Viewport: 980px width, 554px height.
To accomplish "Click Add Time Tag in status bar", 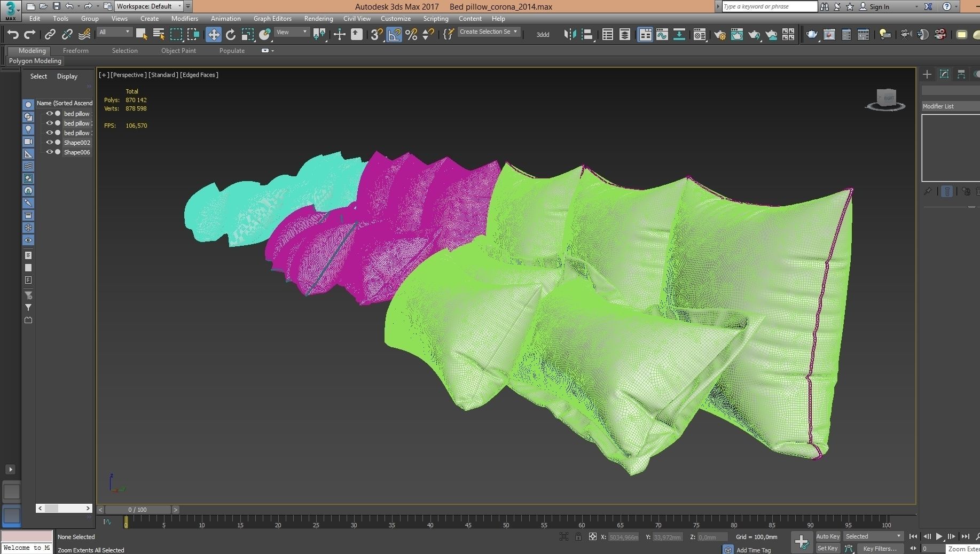I will (754, 550).
